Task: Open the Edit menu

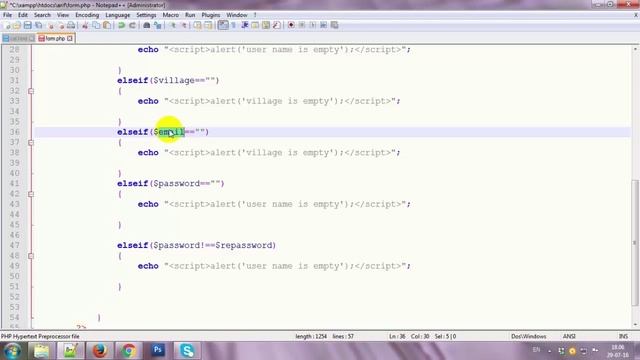Action: [x=23, y=15]
